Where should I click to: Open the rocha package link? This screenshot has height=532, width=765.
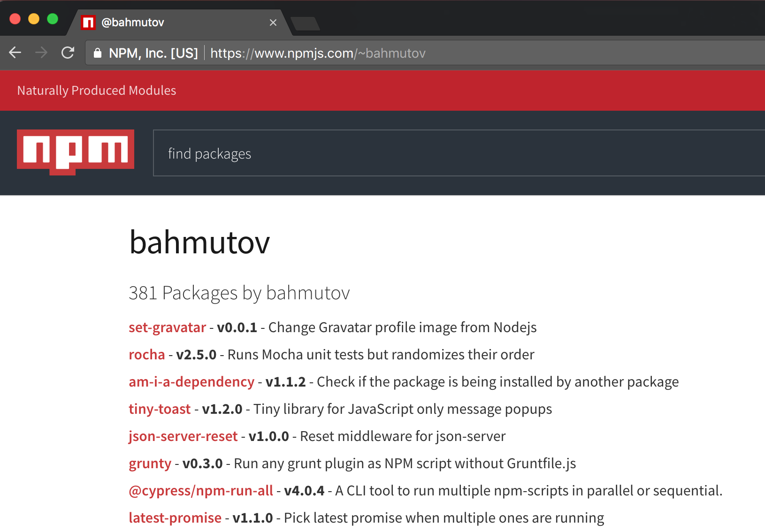click(x=147, y=355)
